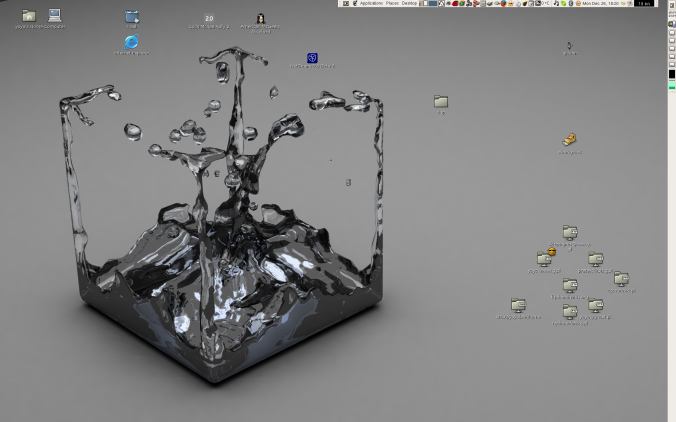676x422 pixels.
Task: Open the Desktop menu in the top panel
Action: [x=409, y=3]
